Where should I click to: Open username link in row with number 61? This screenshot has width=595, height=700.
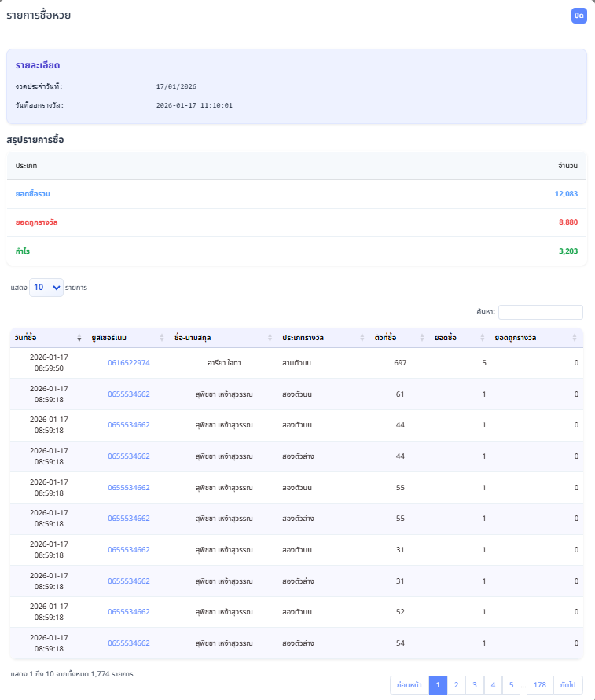click(x=129, y=394)
